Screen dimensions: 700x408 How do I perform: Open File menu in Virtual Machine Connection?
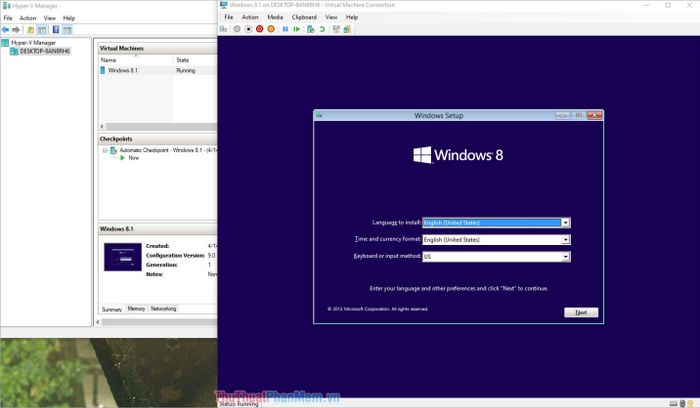tap(229, 17)
